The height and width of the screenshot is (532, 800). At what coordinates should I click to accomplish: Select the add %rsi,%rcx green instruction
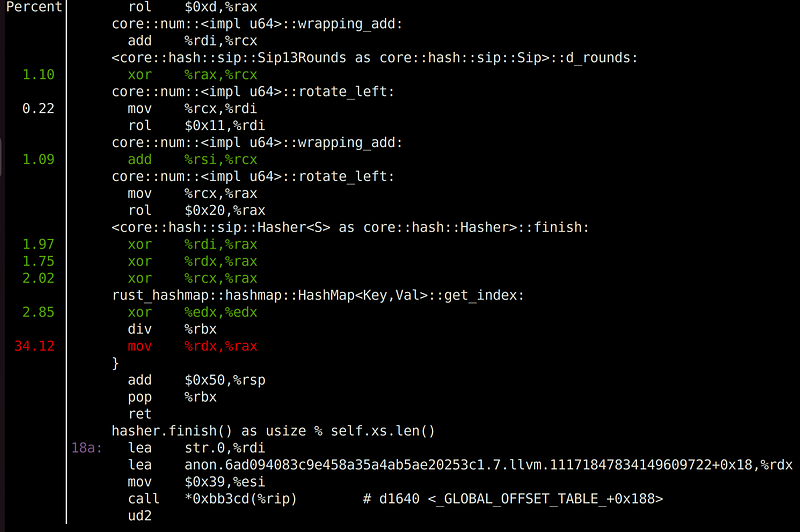pos(192,159)
